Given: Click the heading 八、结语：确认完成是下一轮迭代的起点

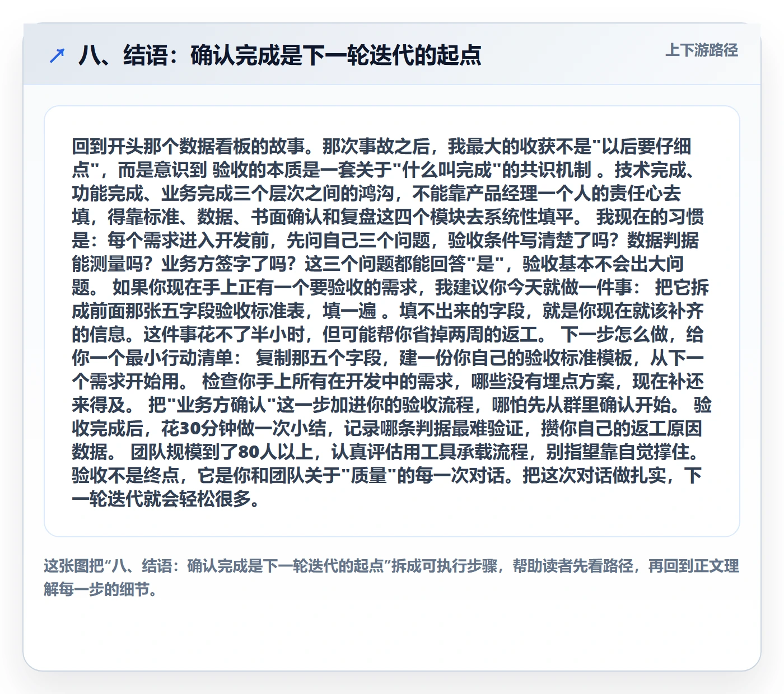Looking at the screenshot, I should pos(280,55).
